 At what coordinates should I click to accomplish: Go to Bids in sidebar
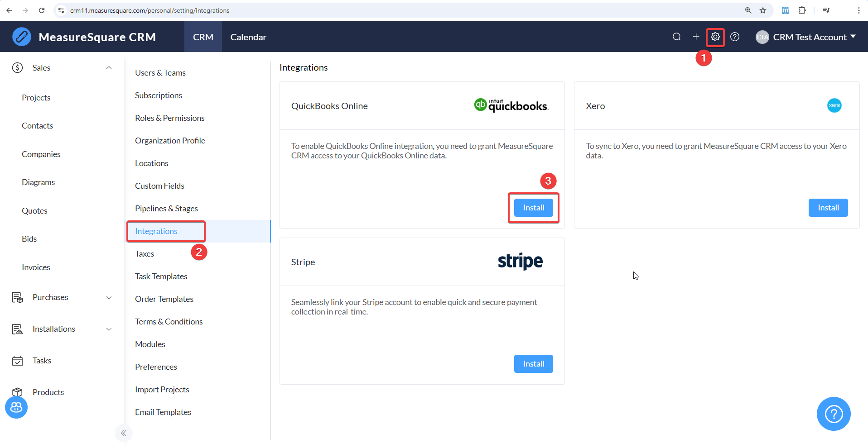[x=29, y=239]
